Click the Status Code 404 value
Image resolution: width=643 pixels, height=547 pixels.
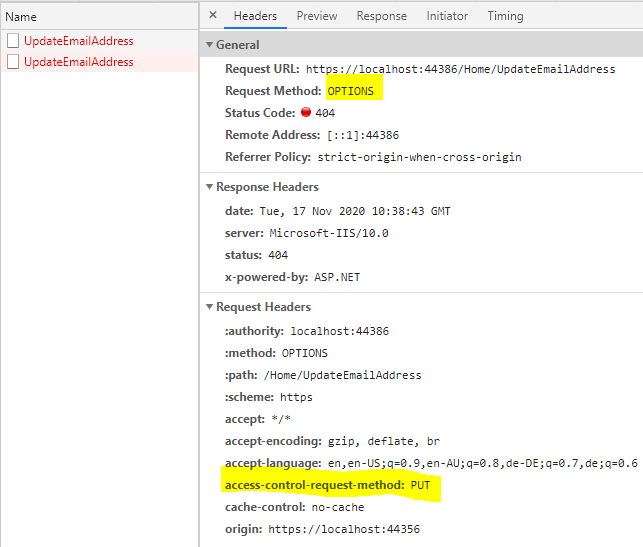pos(325,113)
